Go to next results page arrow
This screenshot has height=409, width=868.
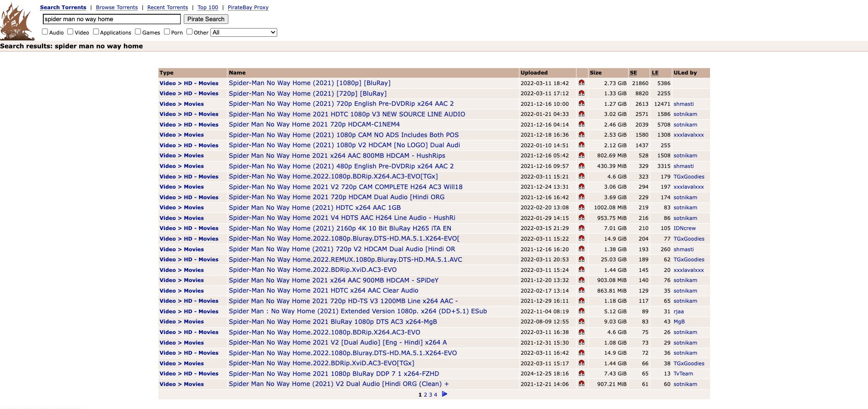[x=444, y=394]
